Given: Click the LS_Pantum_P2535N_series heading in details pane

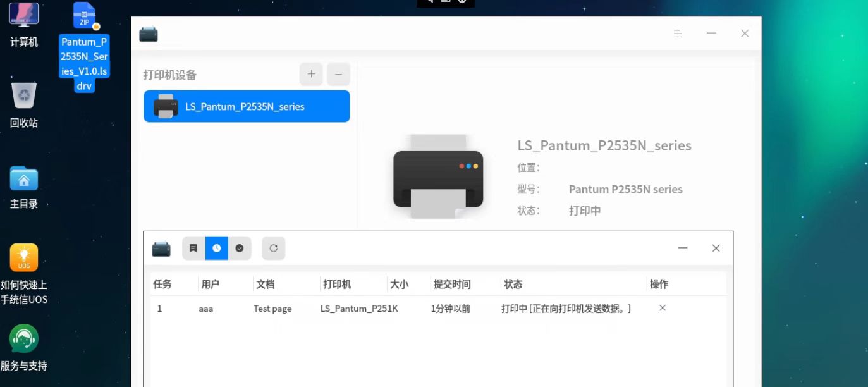Looking at the screenshot, I should 604,145.
